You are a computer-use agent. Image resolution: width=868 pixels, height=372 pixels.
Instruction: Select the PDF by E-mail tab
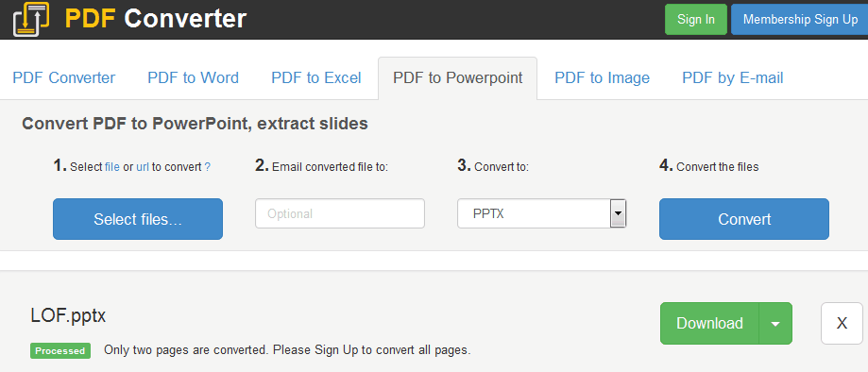[x=732, y=78]
